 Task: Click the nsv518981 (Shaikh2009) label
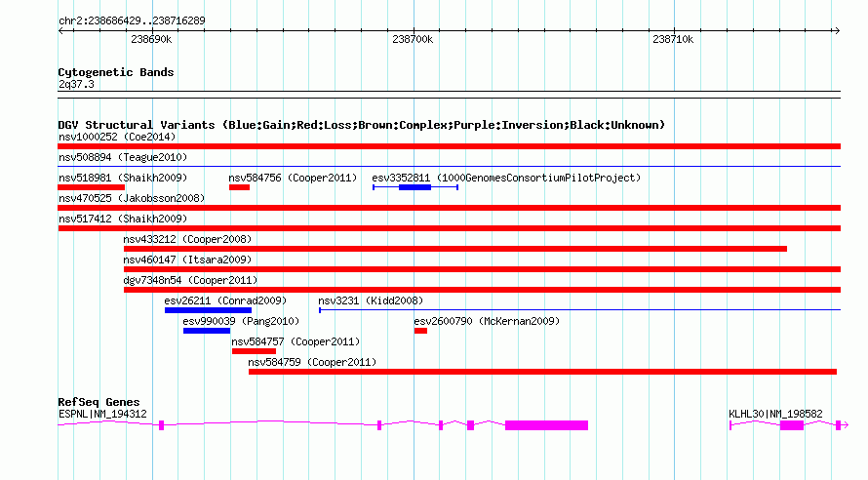tap(123, 178)
